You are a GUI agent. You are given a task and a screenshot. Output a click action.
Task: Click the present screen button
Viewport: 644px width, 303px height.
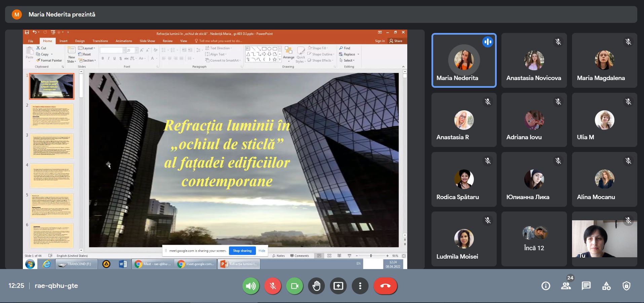pos(338,286)
